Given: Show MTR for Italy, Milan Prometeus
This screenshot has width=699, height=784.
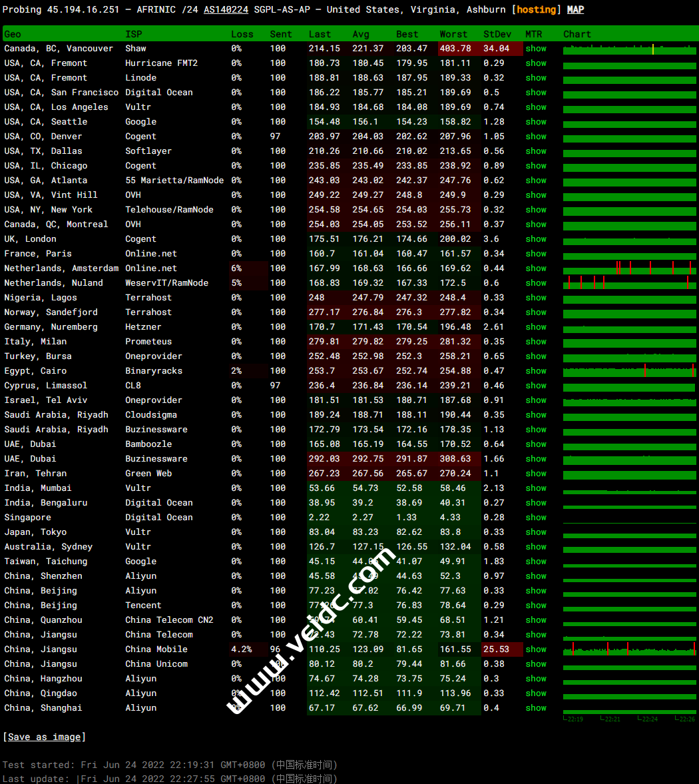Looking at the screenshot, I should 536,342.
